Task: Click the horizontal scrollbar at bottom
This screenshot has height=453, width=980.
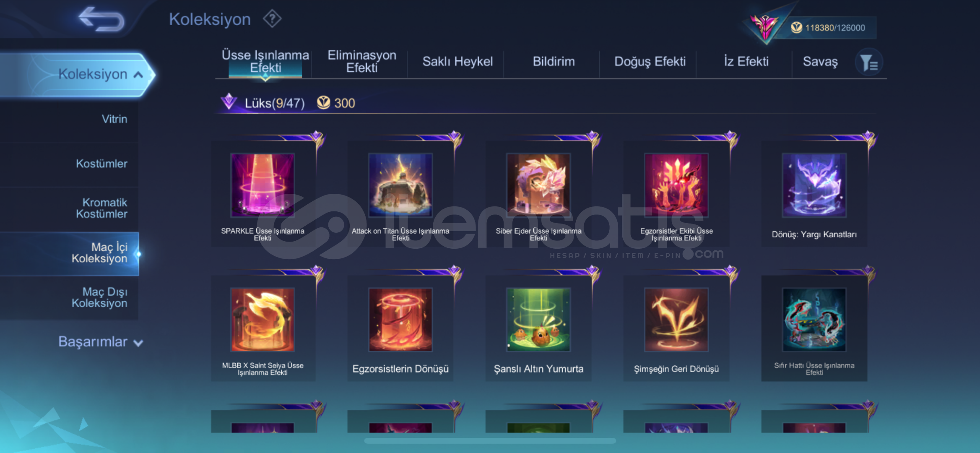Action: click(x=490, y=440)
